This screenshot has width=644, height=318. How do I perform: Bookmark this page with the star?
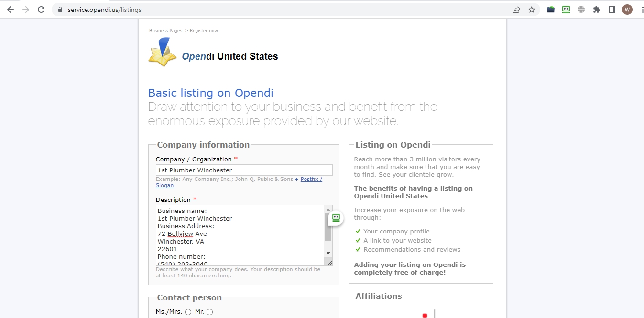[x=532, y=10]
